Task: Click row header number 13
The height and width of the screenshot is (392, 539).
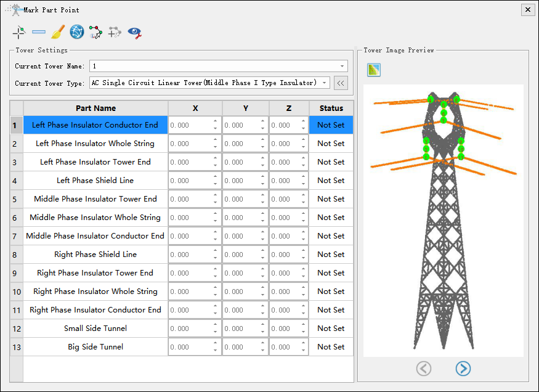Action: (x=17, y=347)
